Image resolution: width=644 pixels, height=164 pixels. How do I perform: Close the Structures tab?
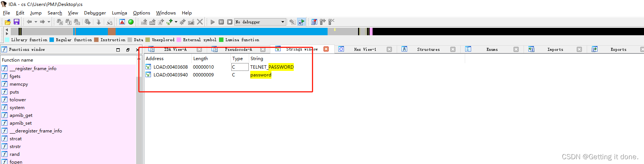453,49
